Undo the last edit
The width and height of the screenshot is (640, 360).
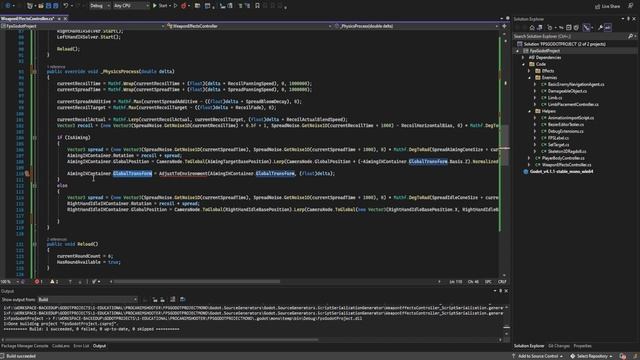pos(65,6)
